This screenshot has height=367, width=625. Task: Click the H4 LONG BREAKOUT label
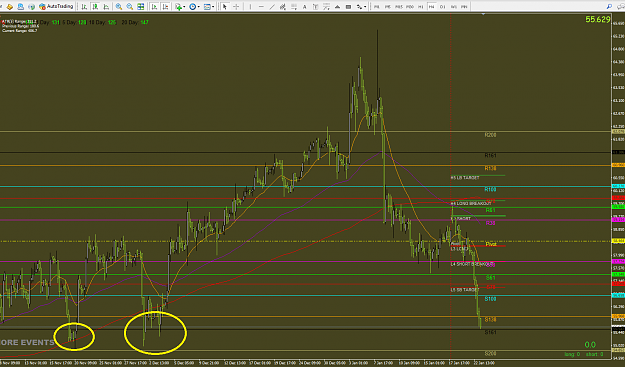[x=471, y=203]
